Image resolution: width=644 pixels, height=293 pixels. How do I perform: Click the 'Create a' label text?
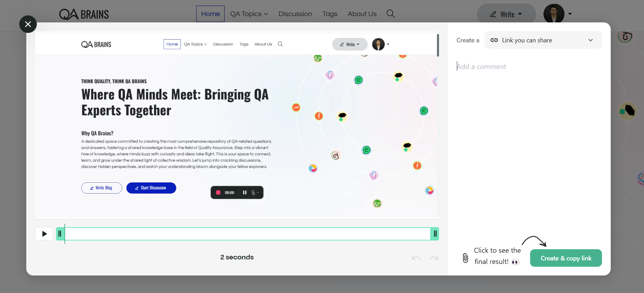(x=468, y=40)
